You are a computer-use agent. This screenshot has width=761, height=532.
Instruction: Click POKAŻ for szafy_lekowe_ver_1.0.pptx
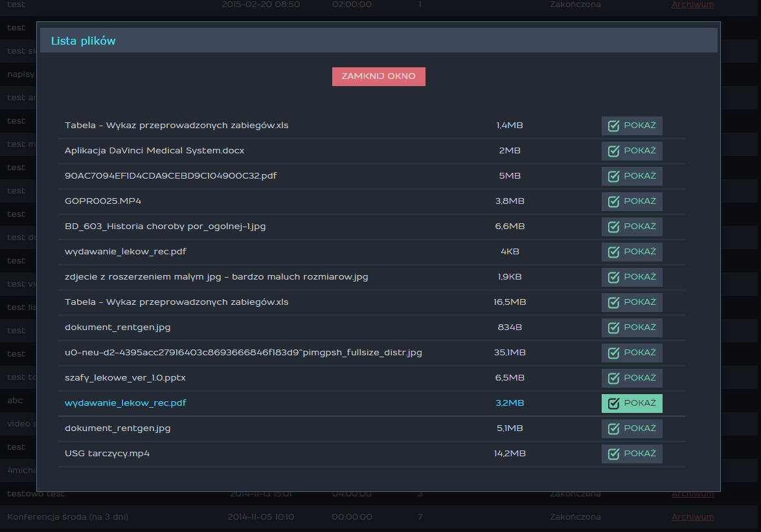632,378
